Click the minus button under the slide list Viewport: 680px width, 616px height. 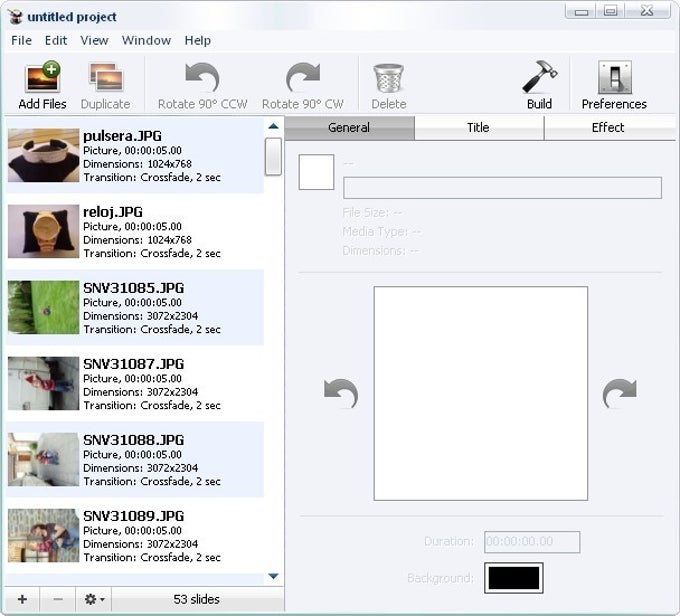(x=58, y=599)
